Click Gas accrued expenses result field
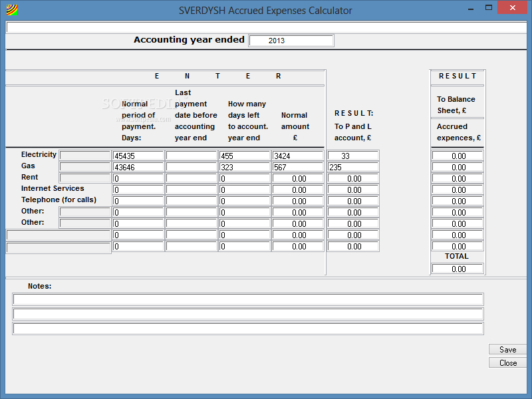532x399 pixels. tap(458, 167)
